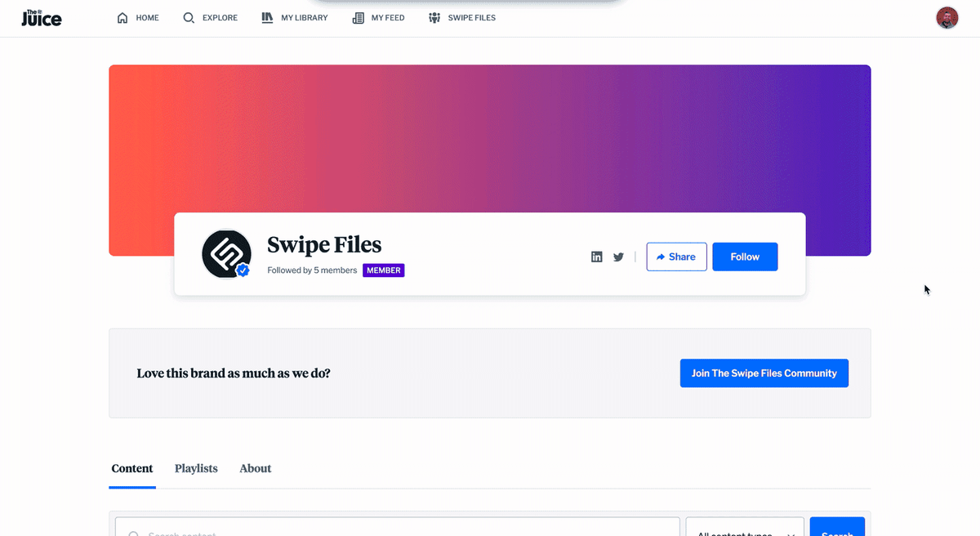
Task: Click the blue verified badge on the logo
Action: click(243, 270)
